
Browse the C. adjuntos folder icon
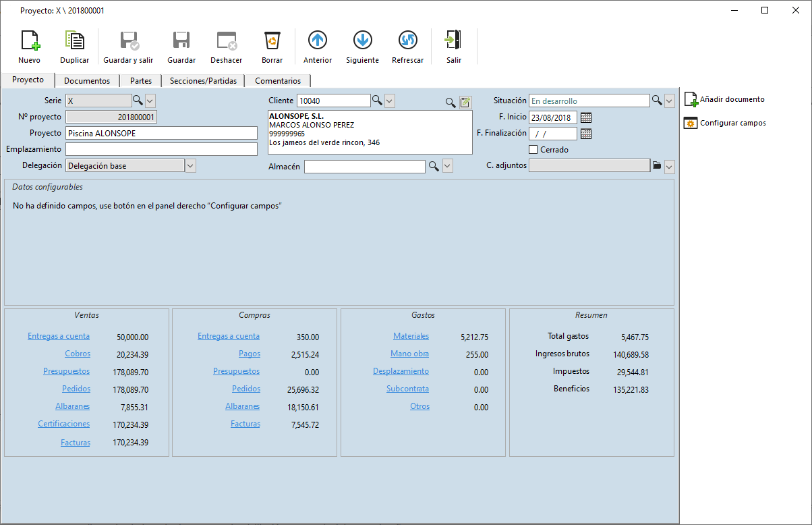[x=657, y=165]
